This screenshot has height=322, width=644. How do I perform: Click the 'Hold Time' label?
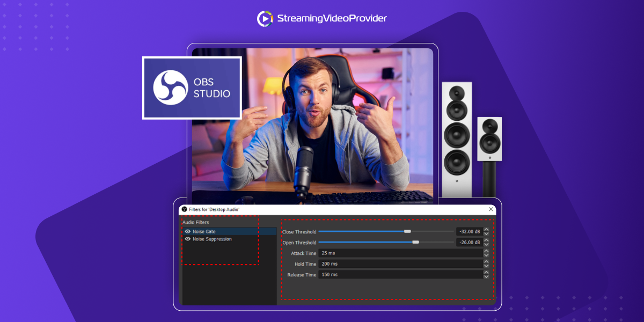[305, 264]
